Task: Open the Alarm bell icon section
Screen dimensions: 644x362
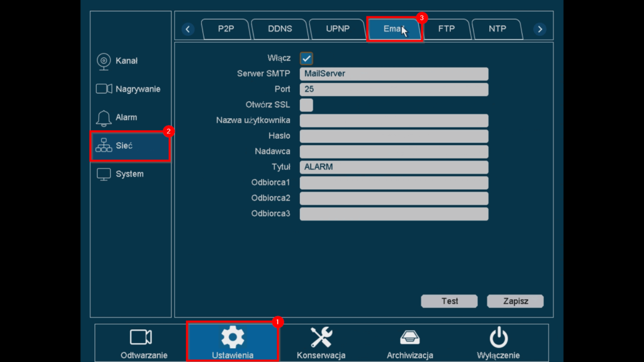Action: 104,118
